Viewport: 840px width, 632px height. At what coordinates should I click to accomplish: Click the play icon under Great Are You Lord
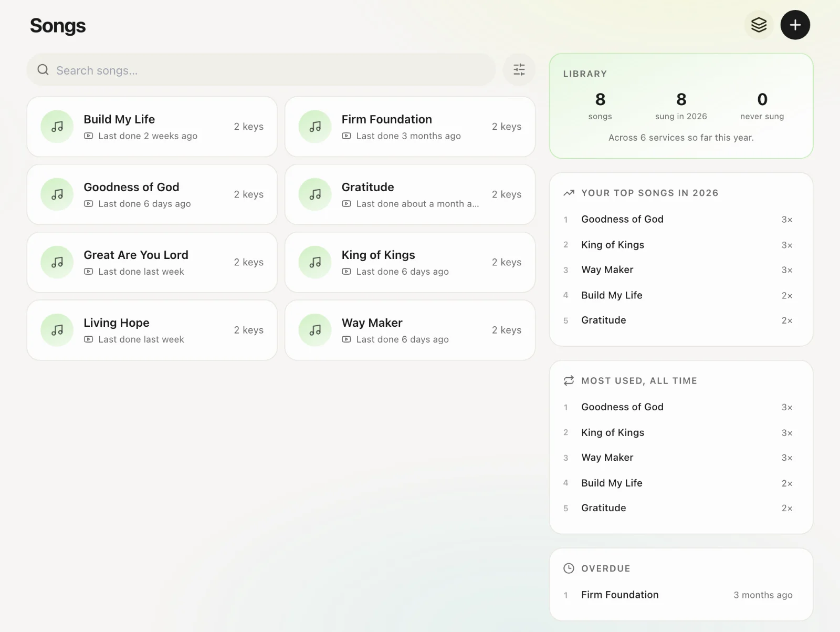click(x=89, y=272)
